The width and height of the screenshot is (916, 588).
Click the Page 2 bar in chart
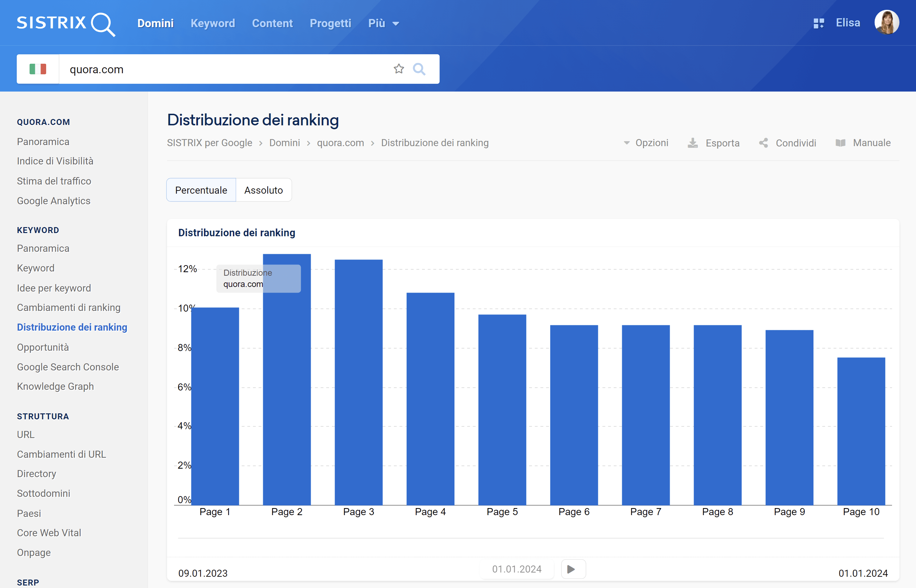click(287, 380)
